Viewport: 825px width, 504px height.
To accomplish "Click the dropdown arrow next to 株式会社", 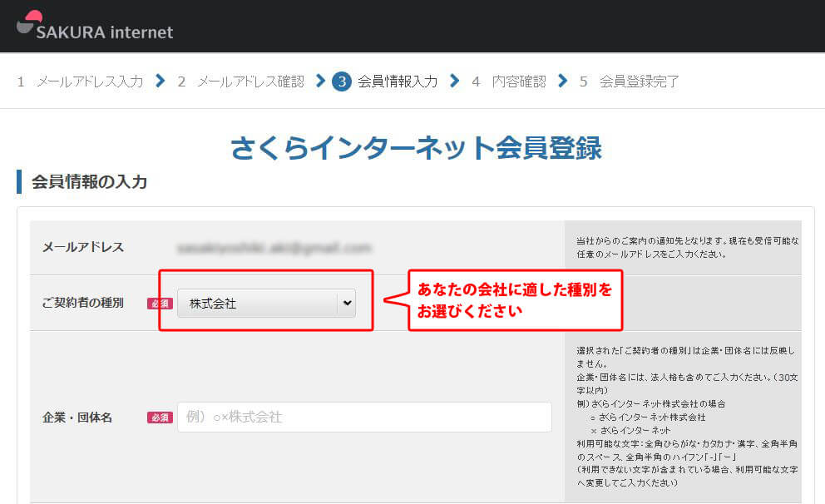I will pos(347,303).
